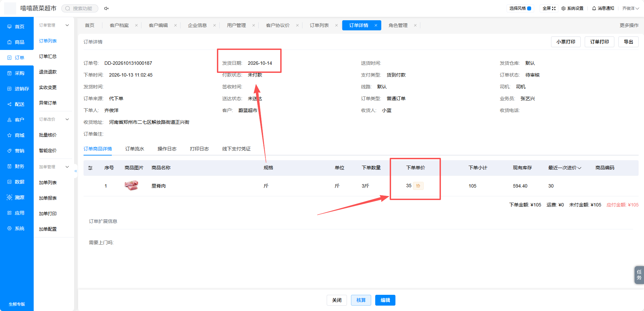Click the 小票打印 button
This screenshot has width=644, height=311.
point(566,42)
